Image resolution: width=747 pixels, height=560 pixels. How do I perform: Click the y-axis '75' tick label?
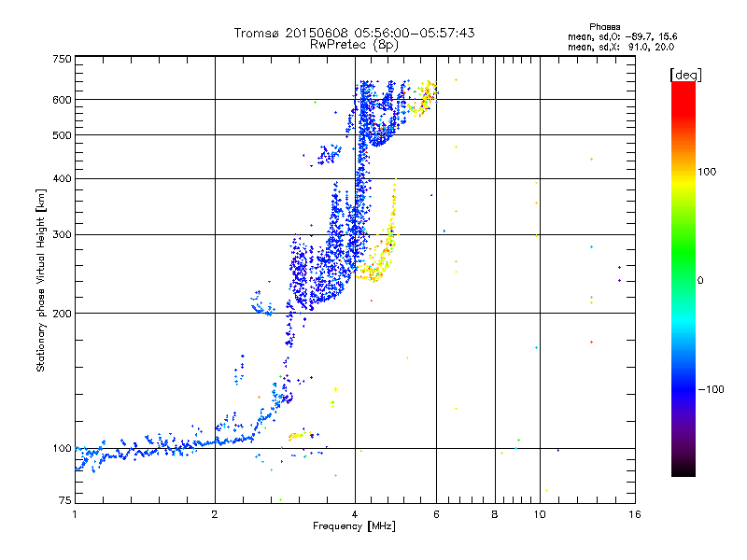pyautogui.click(x=65, y=500)
